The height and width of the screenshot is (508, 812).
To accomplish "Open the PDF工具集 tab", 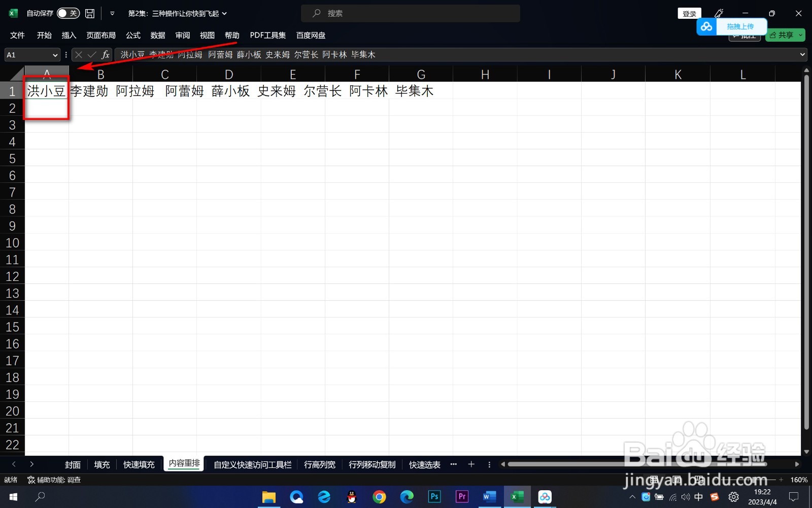I will coord(267,35).
